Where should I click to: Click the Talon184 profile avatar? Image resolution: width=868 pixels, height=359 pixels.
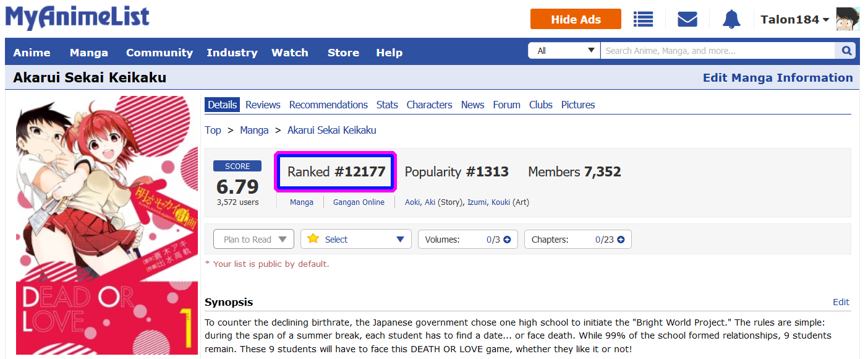pyautogui.click(x=848, y=19)
